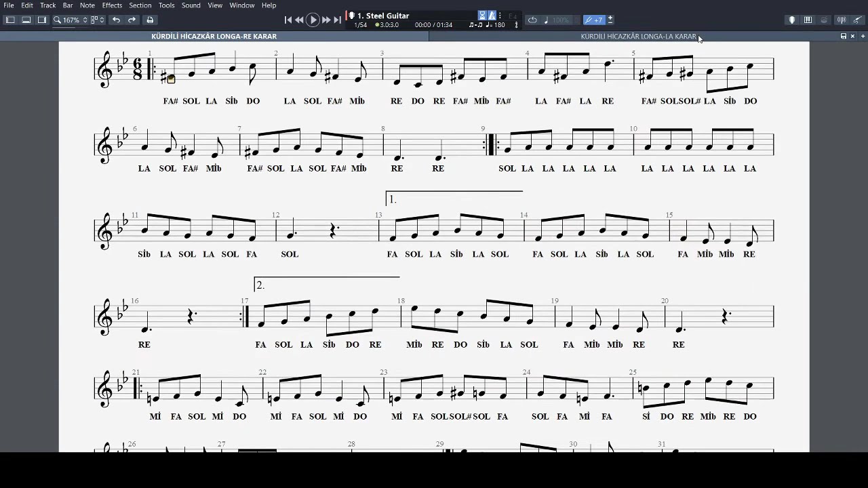Print the score with the printer icon
Viewport: 868px width, 488px height.
pos(150,20)
